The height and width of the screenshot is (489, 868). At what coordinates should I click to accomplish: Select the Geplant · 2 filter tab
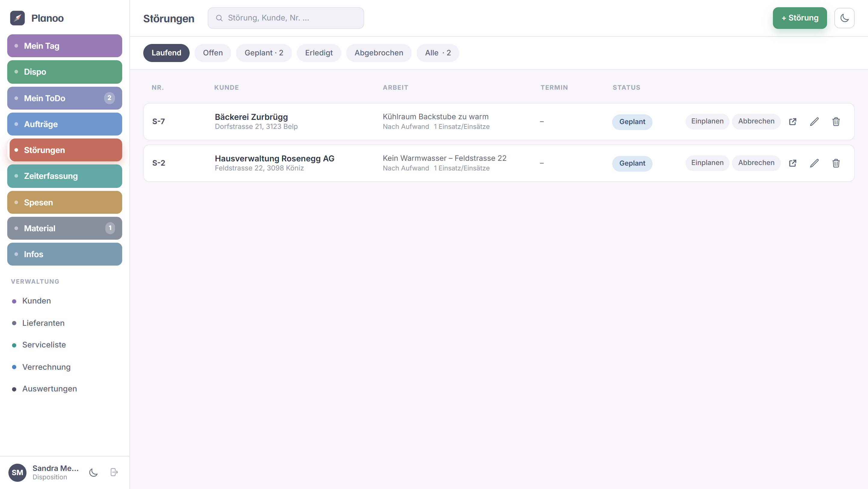(264, 53)
